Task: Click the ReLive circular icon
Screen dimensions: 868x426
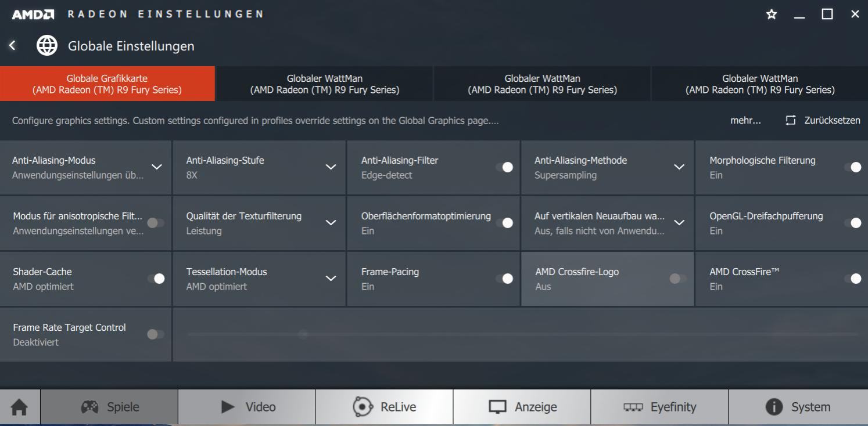Action: click(363, 407)
